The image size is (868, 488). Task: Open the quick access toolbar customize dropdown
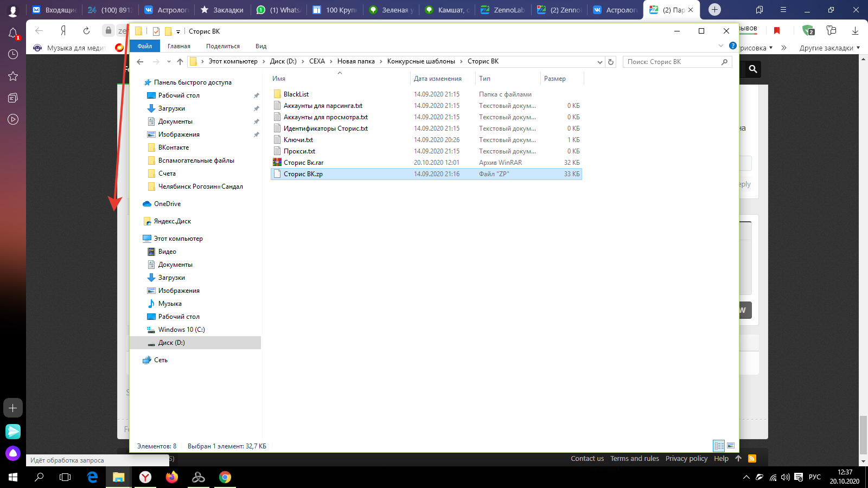tap(178, 31)
